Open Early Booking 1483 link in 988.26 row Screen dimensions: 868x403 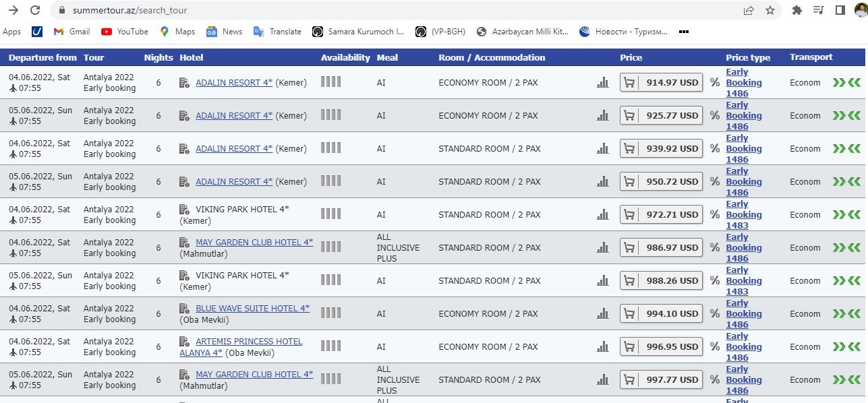pos(744,280)
